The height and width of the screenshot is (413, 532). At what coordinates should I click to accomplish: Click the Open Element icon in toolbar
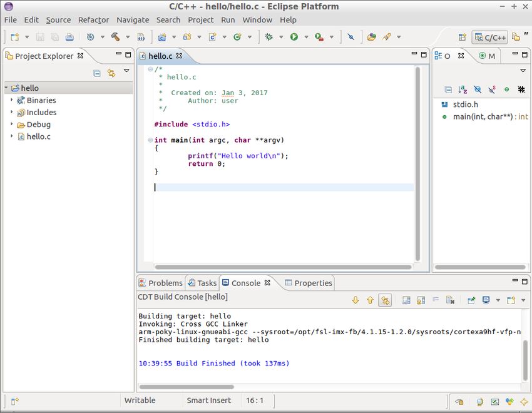click(x=372, y=37)
